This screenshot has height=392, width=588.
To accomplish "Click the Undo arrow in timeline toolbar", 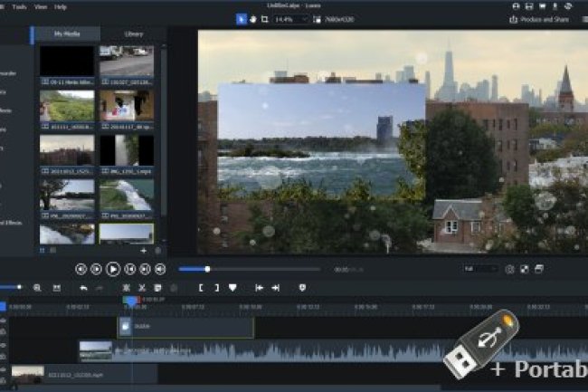I will tap(83, 288).
